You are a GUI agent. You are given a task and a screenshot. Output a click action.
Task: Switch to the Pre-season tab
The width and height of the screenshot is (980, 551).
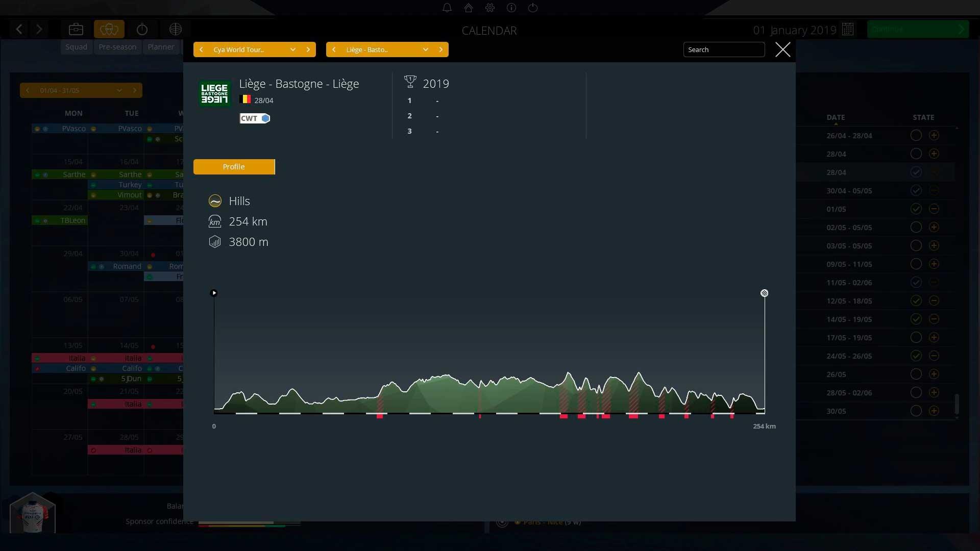point(117,47)
